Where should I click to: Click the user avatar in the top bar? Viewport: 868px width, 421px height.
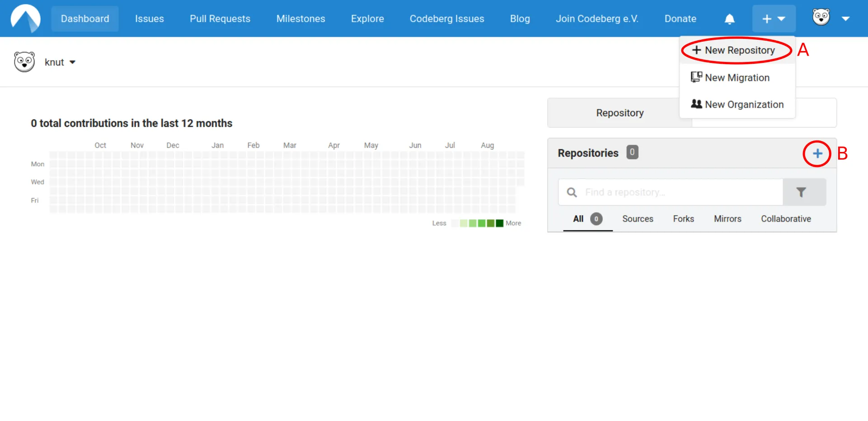click(x=820, y=18)
